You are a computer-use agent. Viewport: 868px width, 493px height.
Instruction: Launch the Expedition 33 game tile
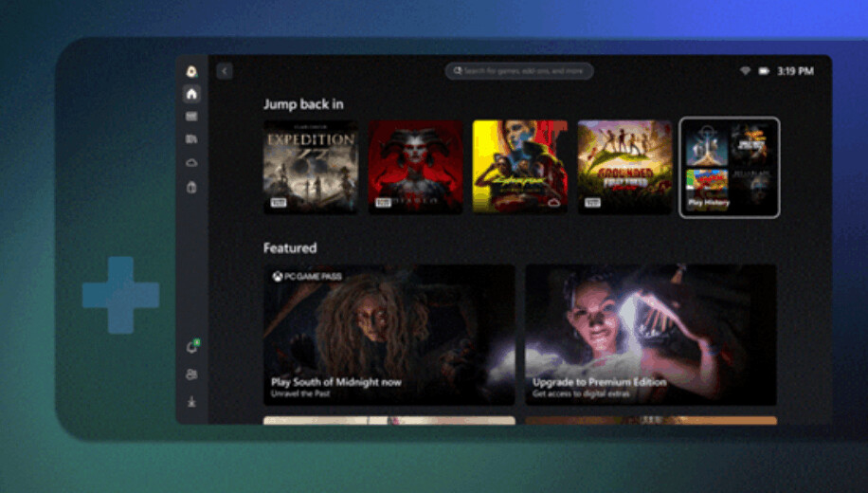tap(311, 167)
